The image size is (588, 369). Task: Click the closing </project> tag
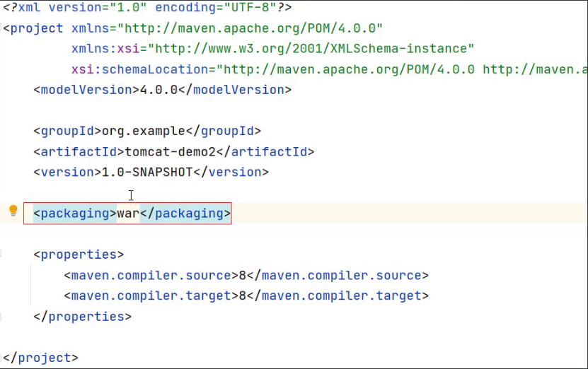click(40, 358)
